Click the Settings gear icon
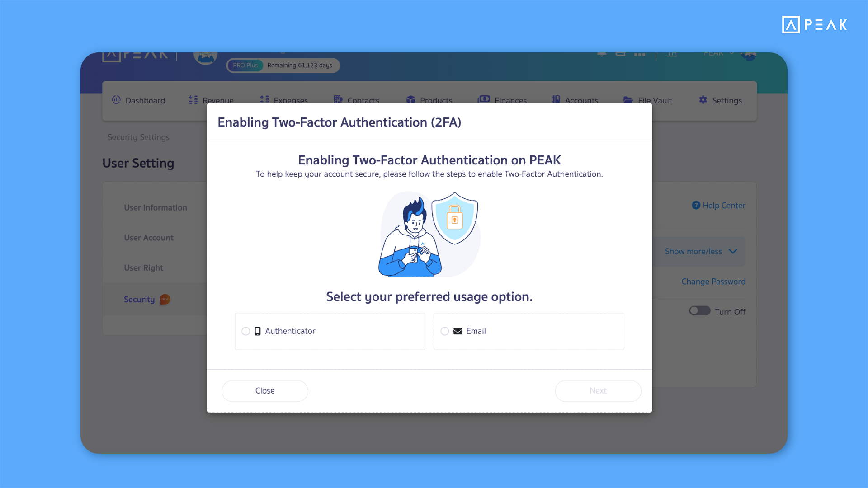 pyautogui.click(x=703, y=100)
